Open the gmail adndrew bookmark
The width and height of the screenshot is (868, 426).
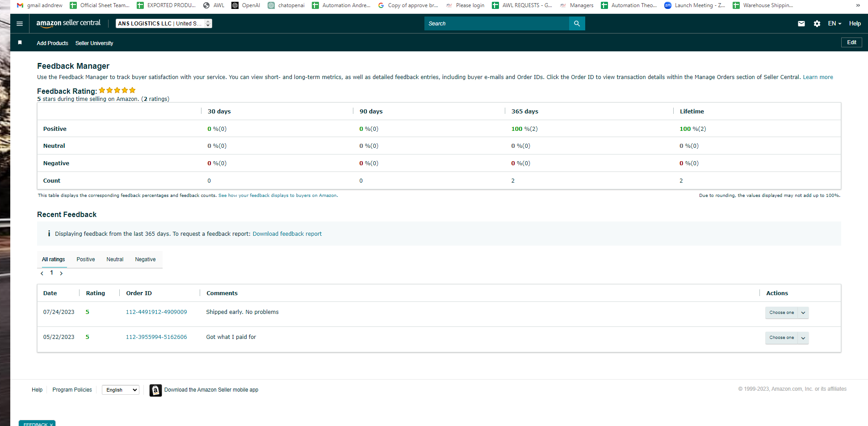point(40,5)
